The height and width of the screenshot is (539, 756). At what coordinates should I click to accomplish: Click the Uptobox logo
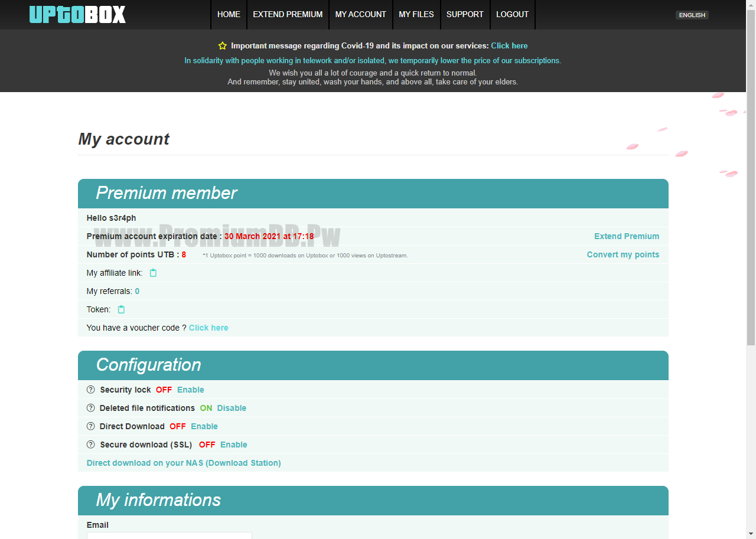pos(77,14)
